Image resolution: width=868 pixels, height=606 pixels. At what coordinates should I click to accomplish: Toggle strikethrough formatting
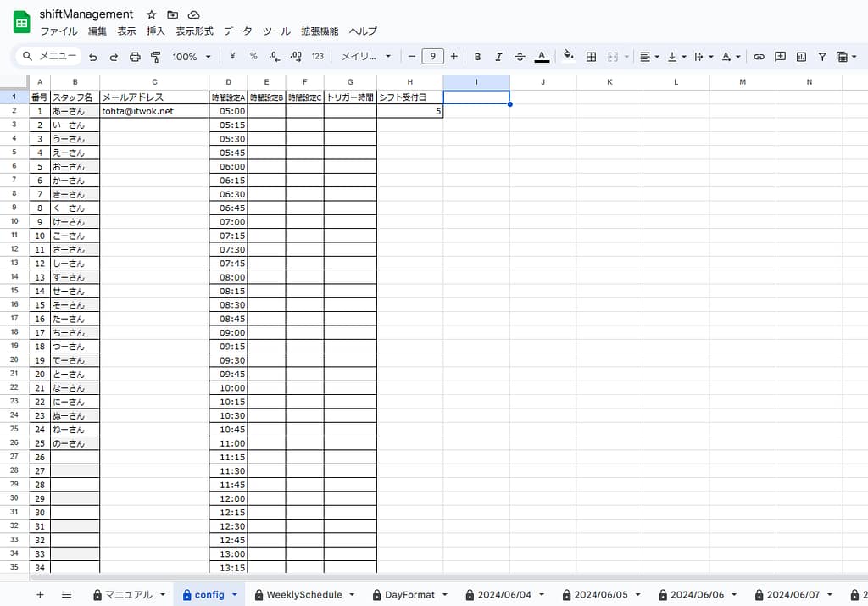click(x=520, y=57)
